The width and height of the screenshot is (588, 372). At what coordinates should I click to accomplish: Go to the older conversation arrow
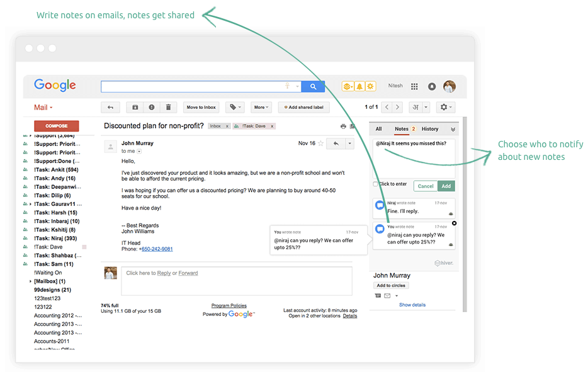click(397, 107)
